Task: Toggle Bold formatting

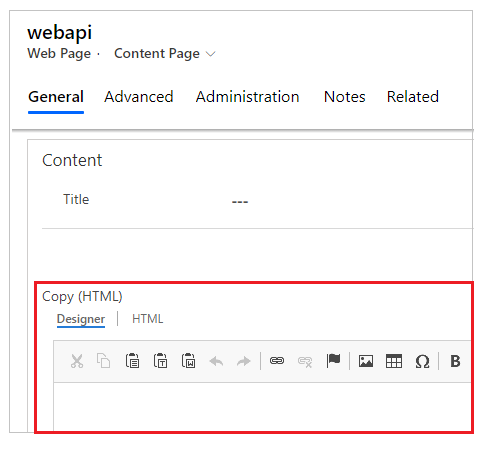Action: (455, 361)
